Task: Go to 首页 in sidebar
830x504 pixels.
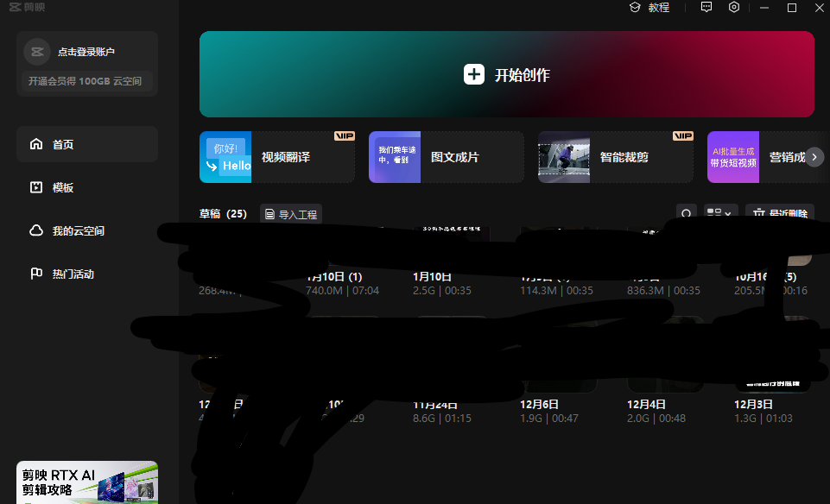Action: click(x=87, y=144)
